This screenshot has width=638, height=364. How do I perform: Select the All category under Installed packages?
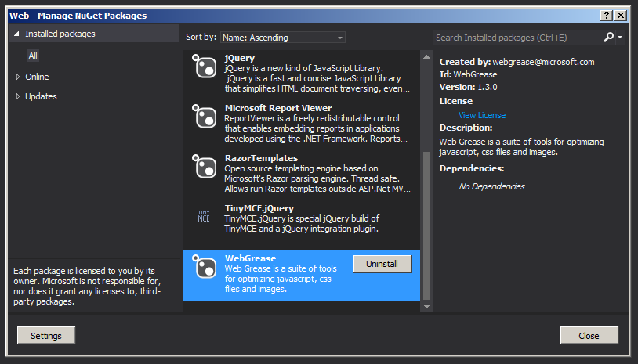[33, 56]
